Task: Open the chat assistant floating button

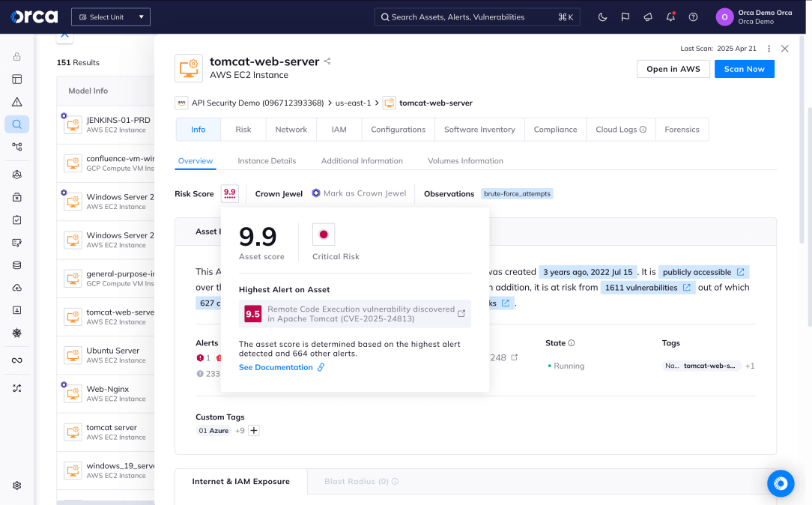Action: tap(781, 483)
